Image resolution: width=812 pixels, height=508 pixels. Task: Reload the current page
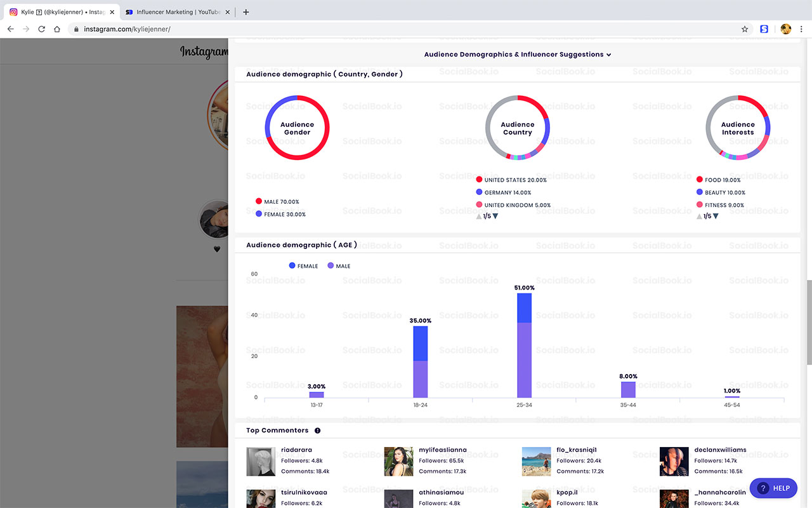coord(42,29)
